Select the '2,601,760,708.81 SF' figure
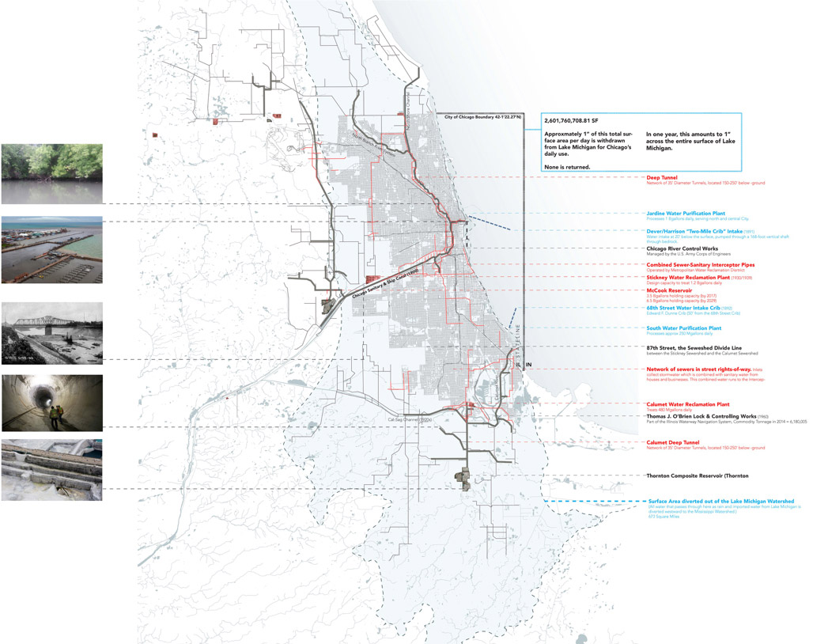The width and height of the screenshot is (813, 644). [571, 121]
